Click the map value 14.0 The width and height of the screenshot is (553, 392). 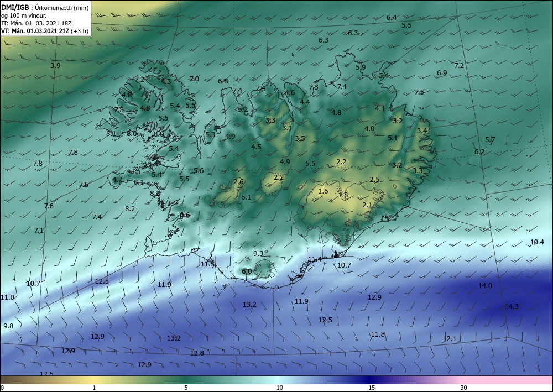pos(485,285)
